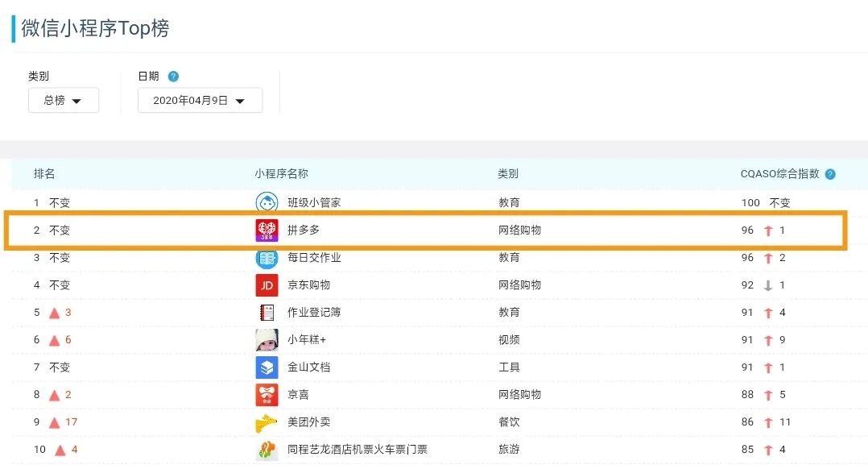Click the index up arrow in 作业登记簿 row
868x465 pixels.
768,313
